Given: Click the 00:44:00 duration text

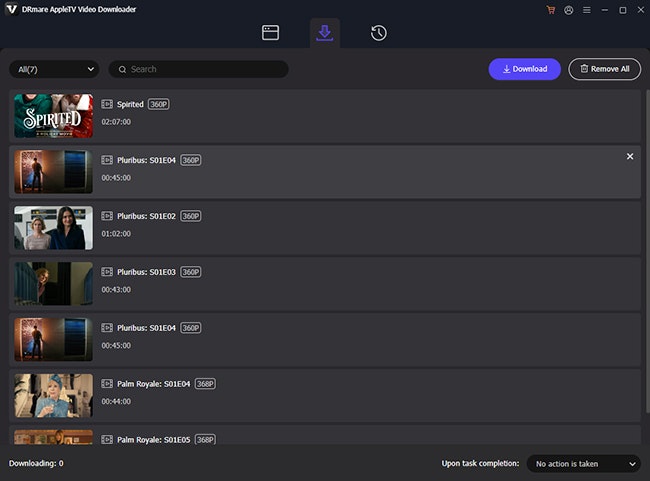Looking at the screenshot, I should (x=116, y=402).
